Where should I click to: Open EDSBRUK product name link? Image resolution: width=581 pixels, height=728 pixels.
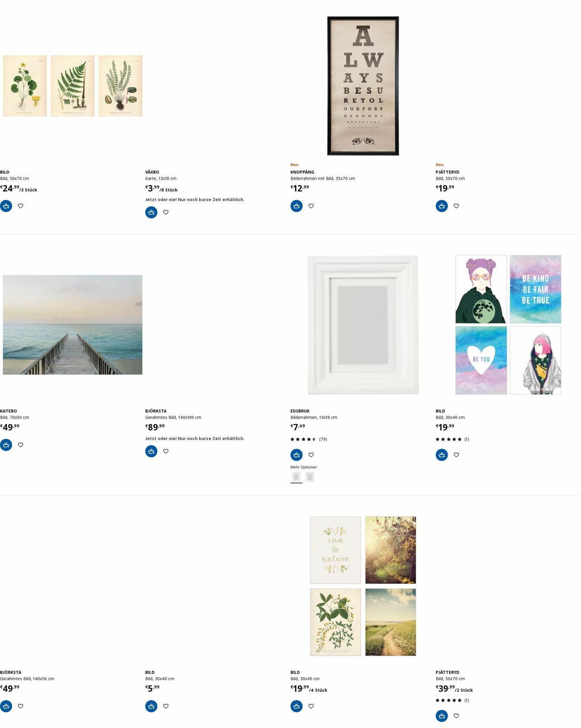tap(300, 411)
